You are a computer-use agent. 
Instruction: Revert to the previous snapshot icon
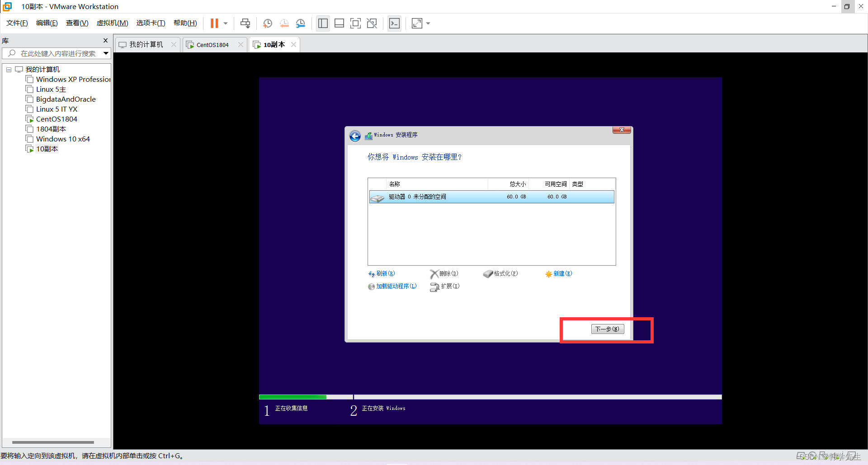(284, 23)
